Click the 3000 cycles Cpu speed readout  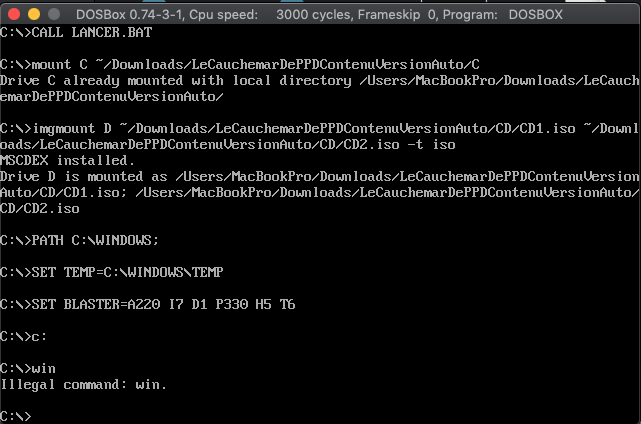(x=313, y=15)
